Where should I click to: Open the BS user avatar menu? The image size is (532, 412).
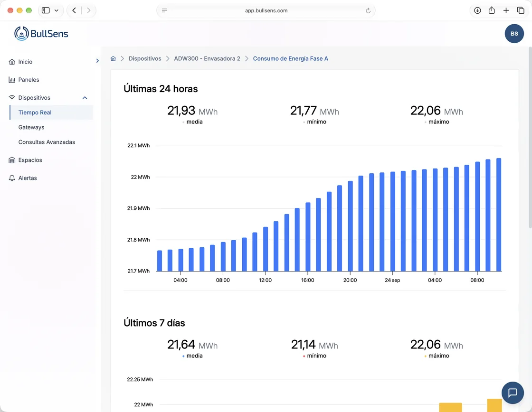click(514, 34)
